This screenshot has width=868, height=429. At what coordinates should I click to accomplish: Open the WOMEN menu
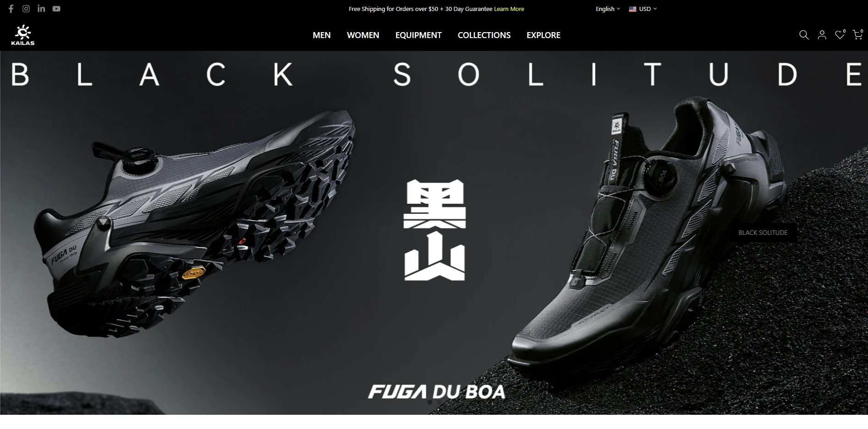pos(363,35)
